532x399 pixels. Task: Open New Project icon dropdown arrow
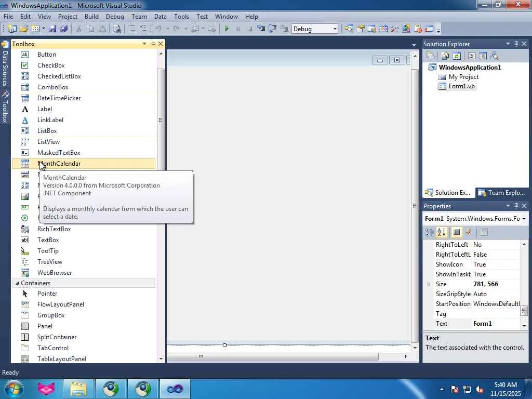pyautogui.click(x=44, y=29)
